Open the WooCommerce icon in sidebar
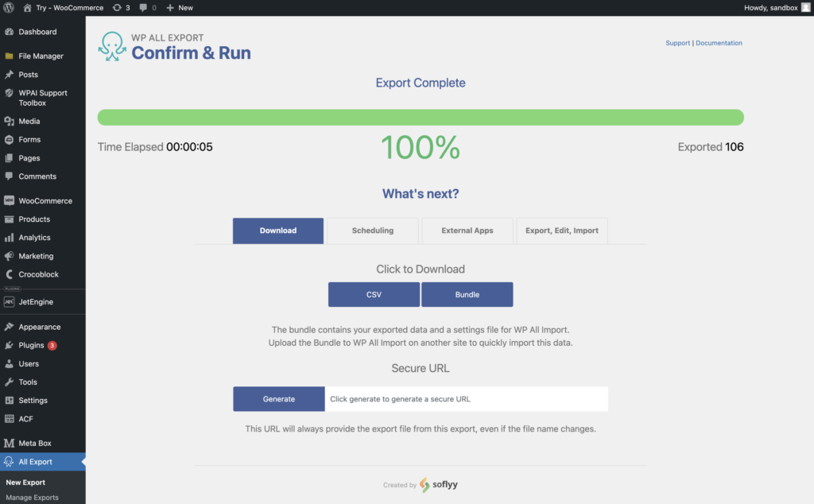The width and height of the screenshot is (814, 504). coord(10,201)
